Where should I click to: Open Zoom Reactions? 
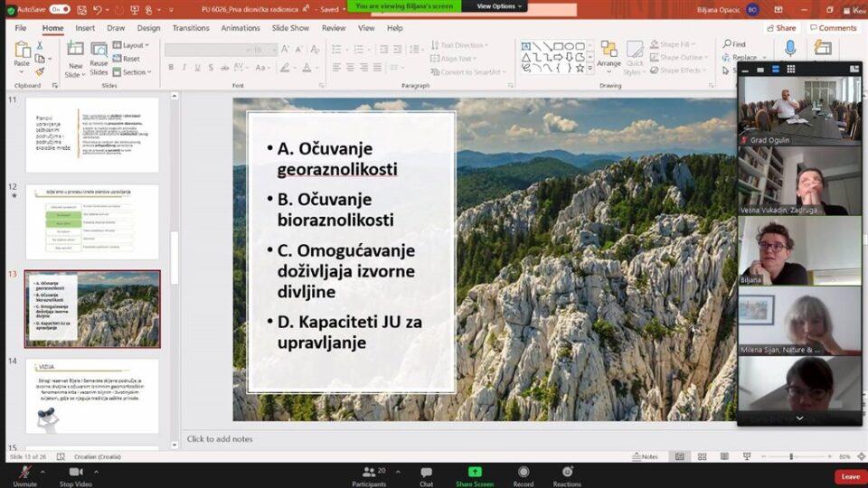pyautogui.click(x=567, y=476)
